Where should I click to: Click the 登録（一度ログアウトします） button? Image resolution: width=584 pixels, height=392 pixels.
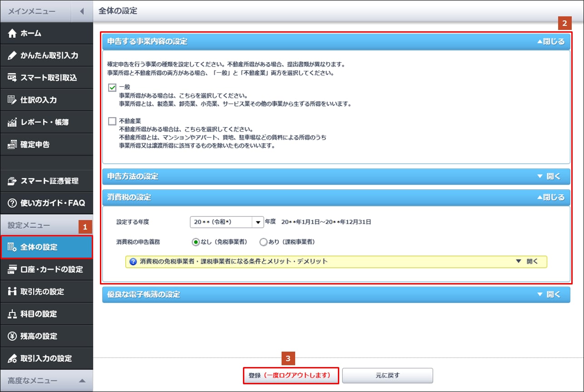291,376
